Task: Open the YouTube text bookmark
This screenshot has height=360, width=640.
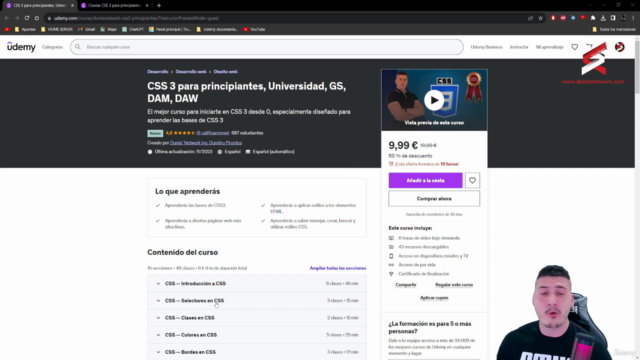Action: coord(254,29)
